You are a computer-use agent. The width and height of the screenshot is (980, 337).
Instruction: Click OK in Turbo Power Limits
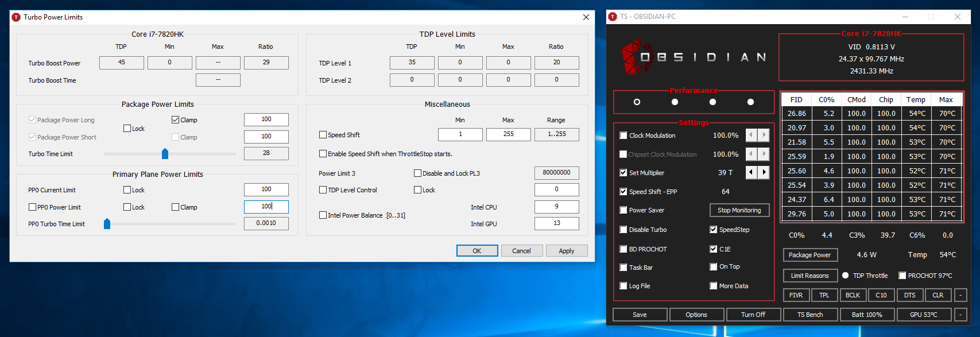[477, 251]
